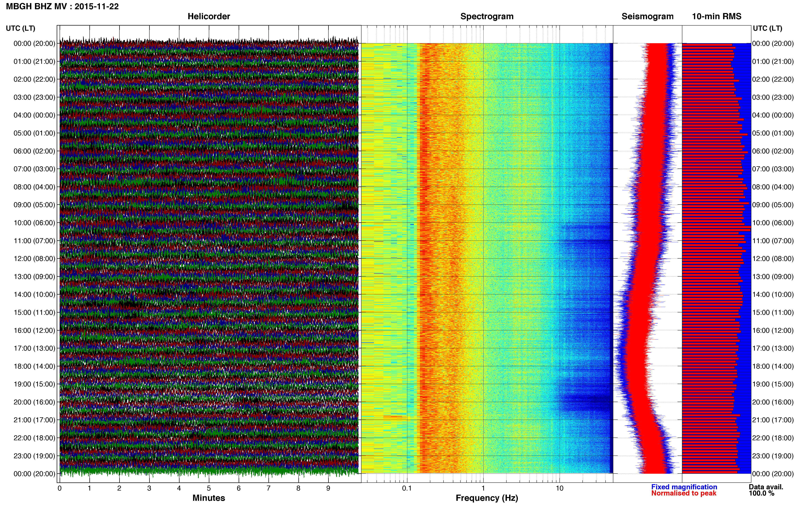The width and height of the screenshot is (812, 508).
Task: Click the '10-min RMS' panel heading
Action: pos(717,16)
